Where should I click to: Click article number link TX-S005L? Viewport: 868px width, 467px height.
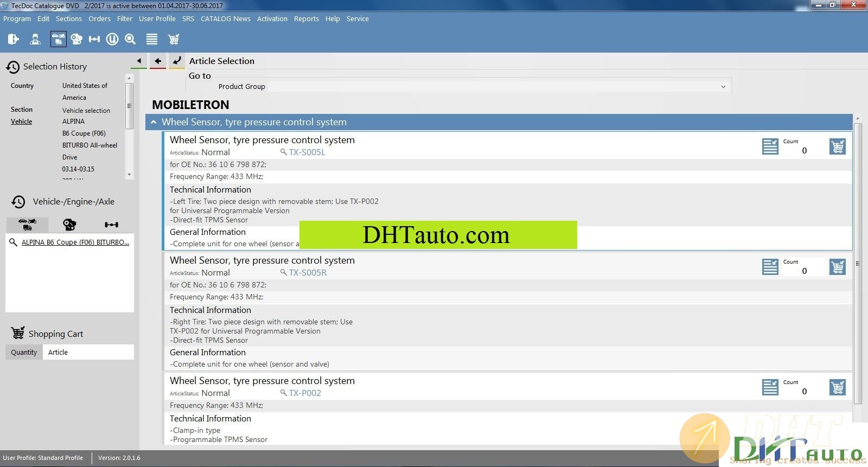(307, 152)
